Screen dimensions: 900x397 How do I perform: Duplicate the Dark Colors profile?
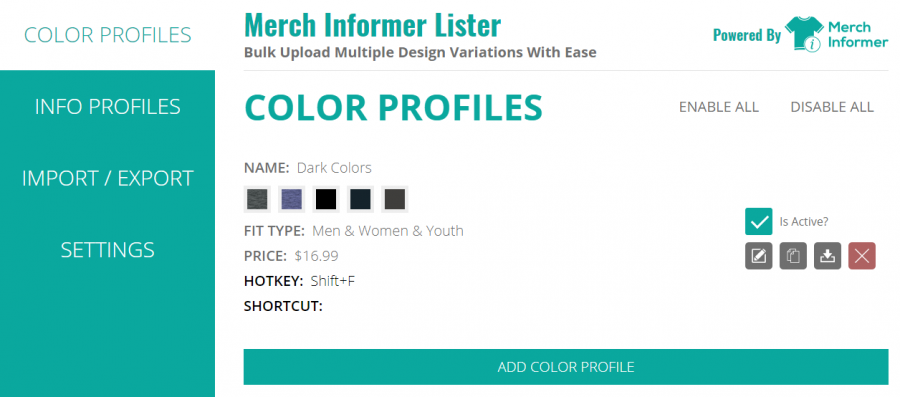[793, 256]
